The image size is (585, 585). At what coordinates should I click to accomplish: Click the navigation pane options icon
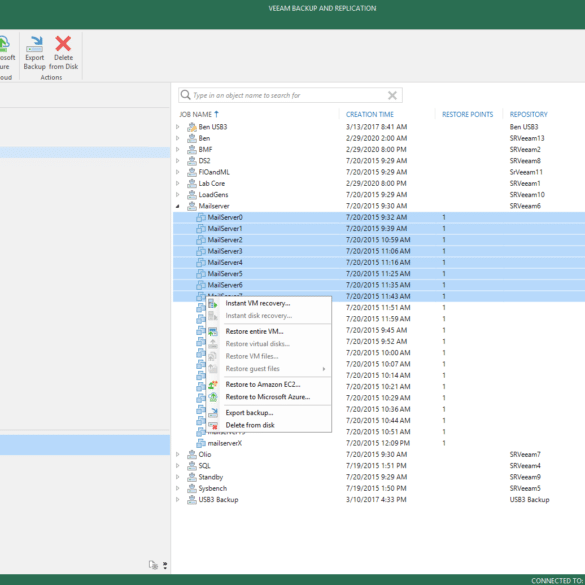tap(153, 565)
